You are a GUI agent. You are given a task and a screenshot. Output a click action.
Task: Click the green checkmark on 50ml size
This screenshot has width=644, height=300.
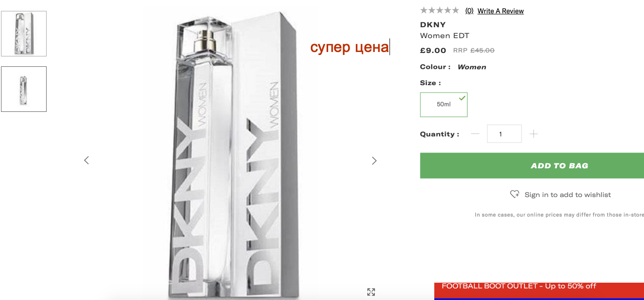[x=462, y=98]
